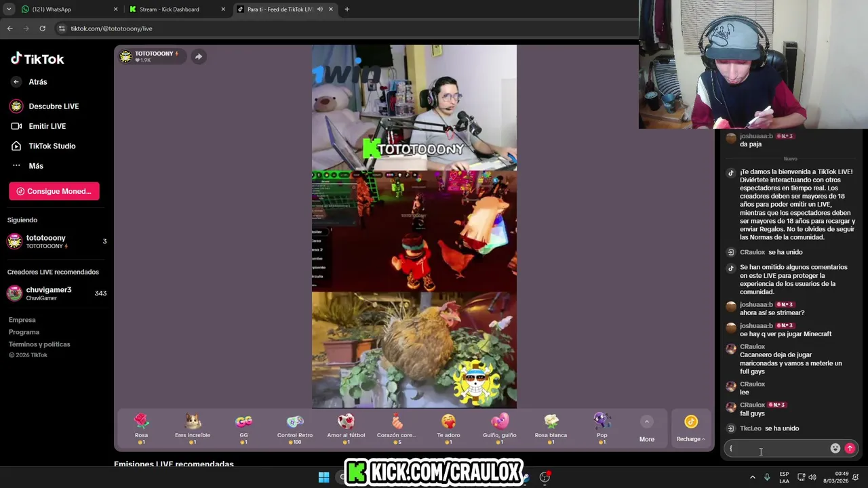
Task: Open the Programa footer link
Action: 24,332
